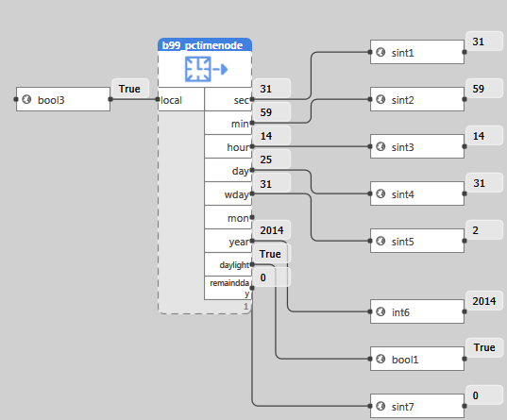Click the globe icon on the sint3 node
This screenshot has height=420, width=507.
[x=380, y=146]
